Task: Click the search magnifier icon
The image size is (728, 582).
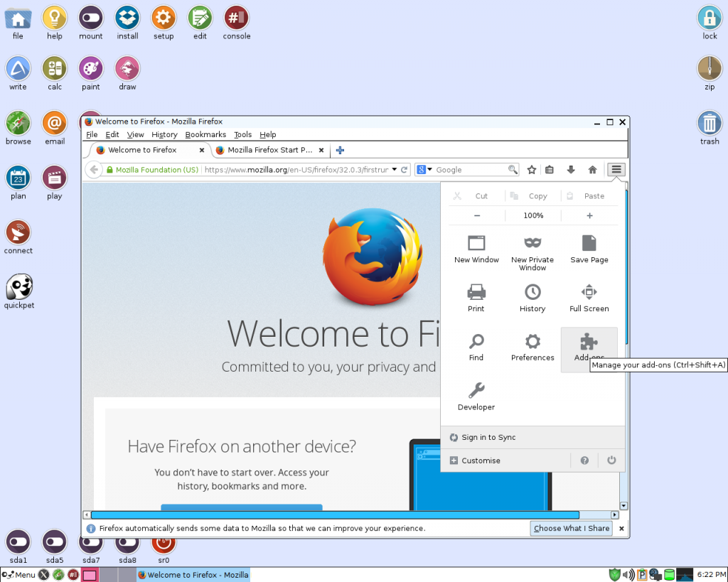Action: (x=513, y=169)
